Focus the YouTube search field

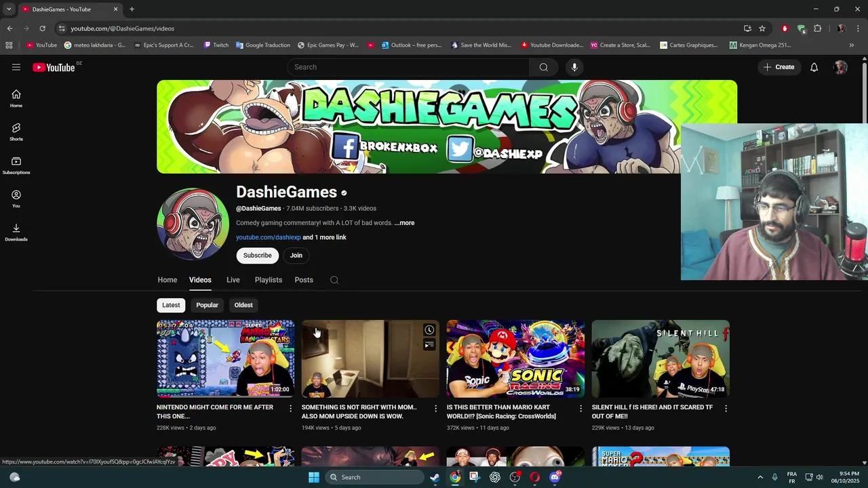(409, 67)
